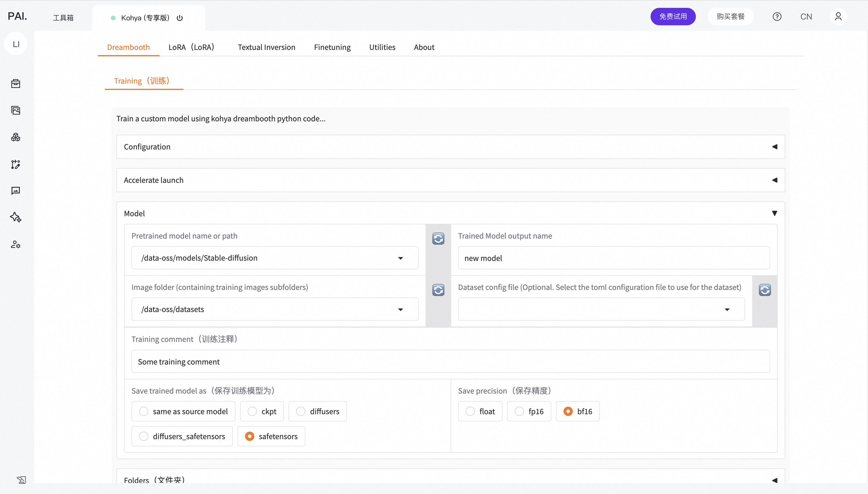Open the chat message icon in sidebar
This screenshot has width=868, height=494.
(16, 191)
